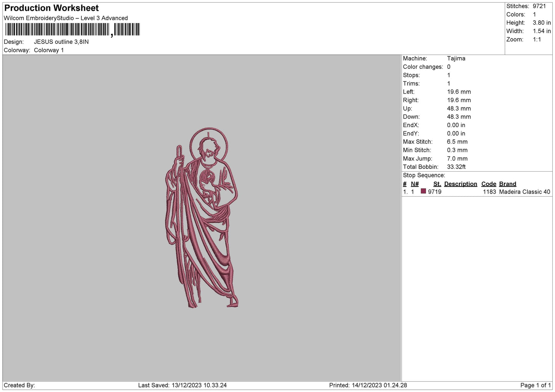
Task: Click the Max Jump value 7.0 mm
Action: [457, 159]
